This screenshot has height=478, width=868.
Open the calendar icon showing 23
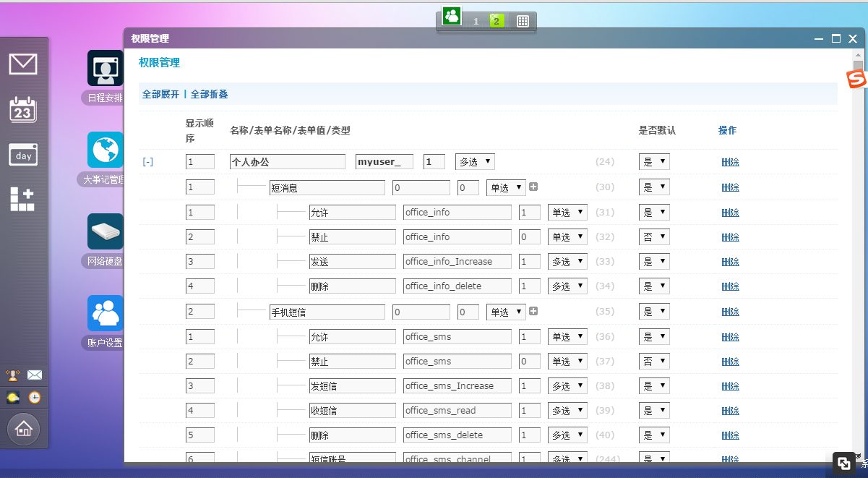point(23,110)
